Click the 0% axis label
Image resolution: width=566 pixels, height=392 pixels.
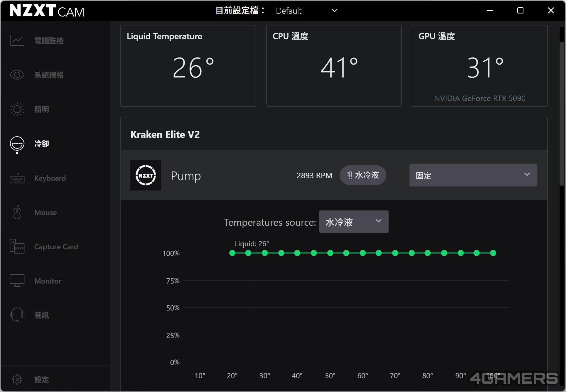(x=175, y=362)
